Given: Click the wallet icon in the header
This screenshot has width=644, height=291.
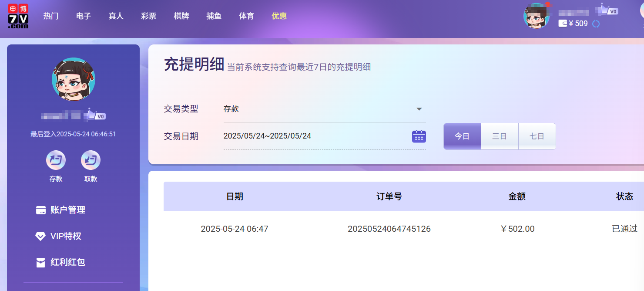Looking at the screenshot, I should tap(563, 24).
